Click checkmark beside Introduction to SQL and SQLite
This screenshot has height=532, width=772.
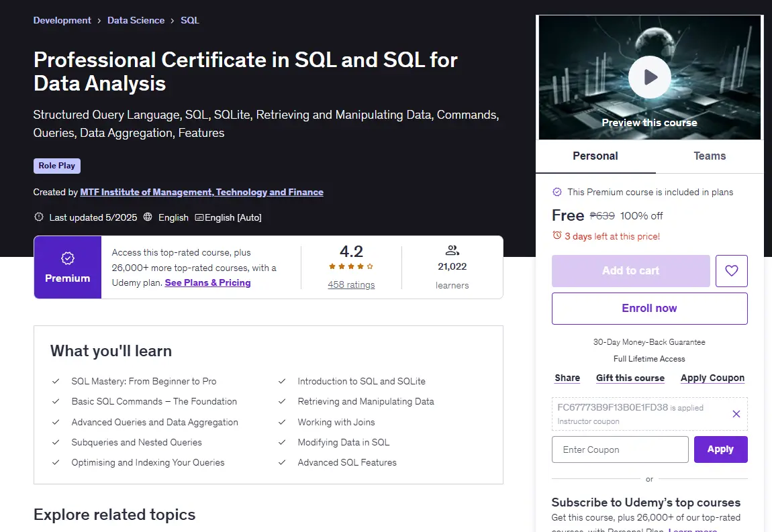[282, 382]
